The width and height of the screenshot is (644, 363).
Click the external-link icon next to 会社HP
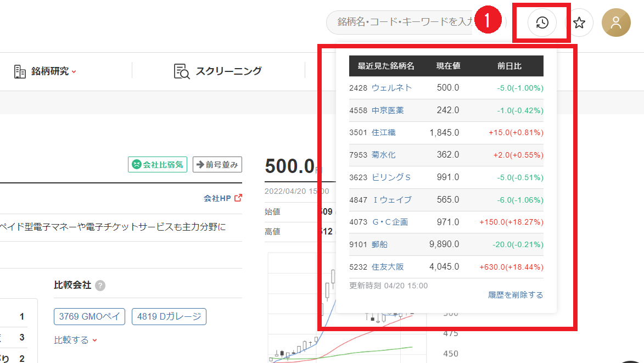tap(238, 198)
